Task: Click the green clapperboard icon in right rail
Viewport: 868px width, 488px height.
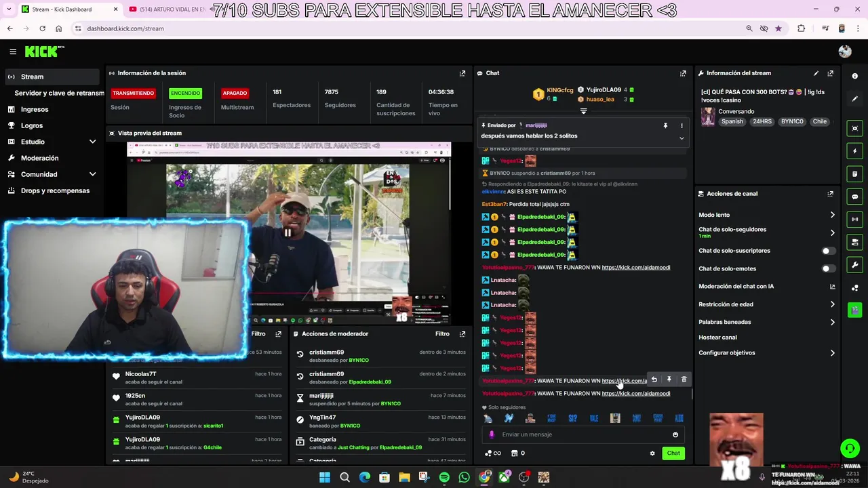Action: coord(855,310)
